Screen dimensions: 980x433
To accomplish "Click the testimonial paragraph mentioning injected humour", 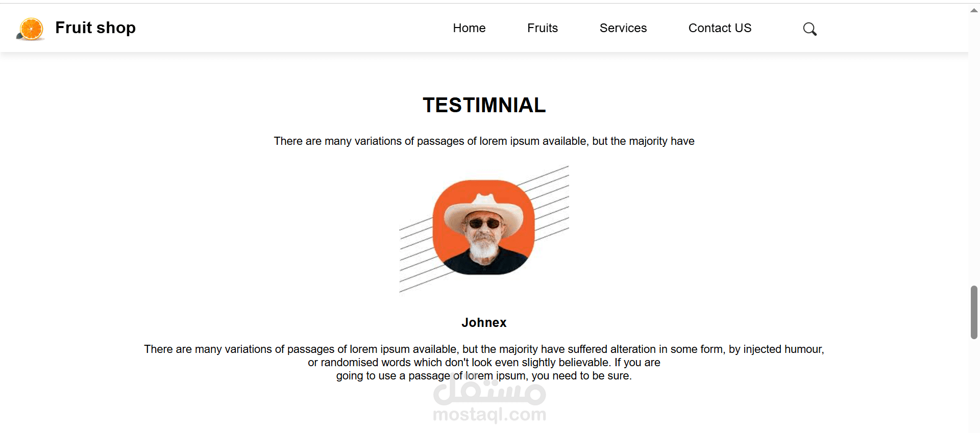I will [484, 362].
